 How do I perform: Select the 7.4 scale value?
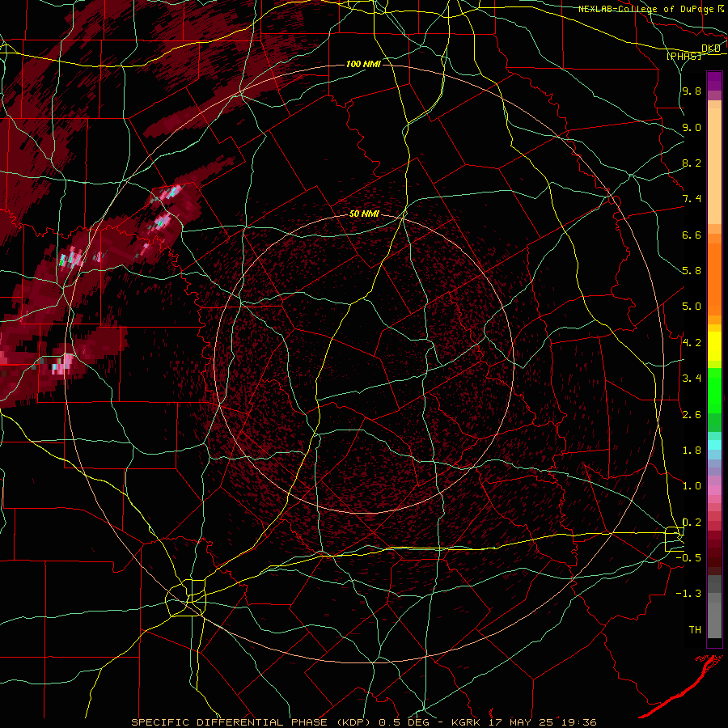point(692,199)
